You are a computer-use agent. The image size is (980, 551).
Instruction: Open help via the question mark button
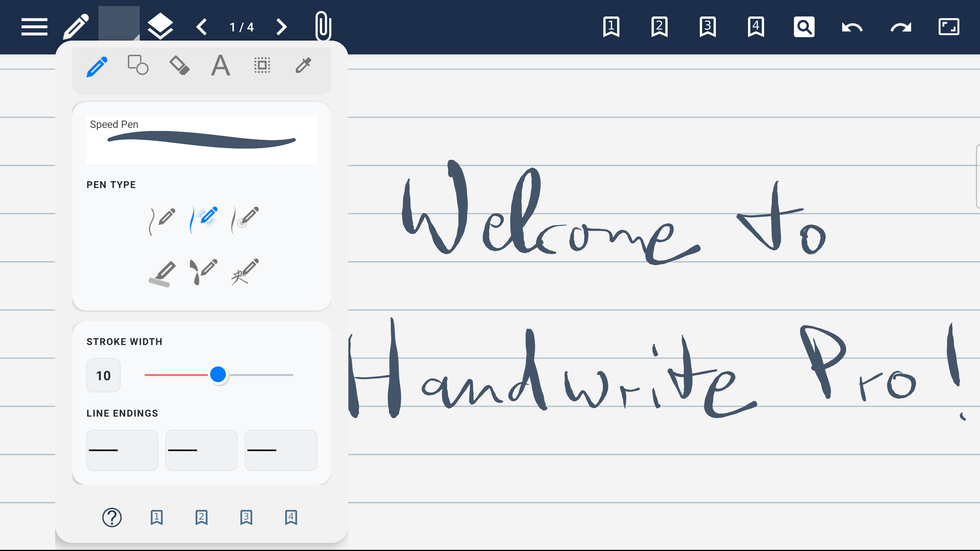[x=112, y=517]
